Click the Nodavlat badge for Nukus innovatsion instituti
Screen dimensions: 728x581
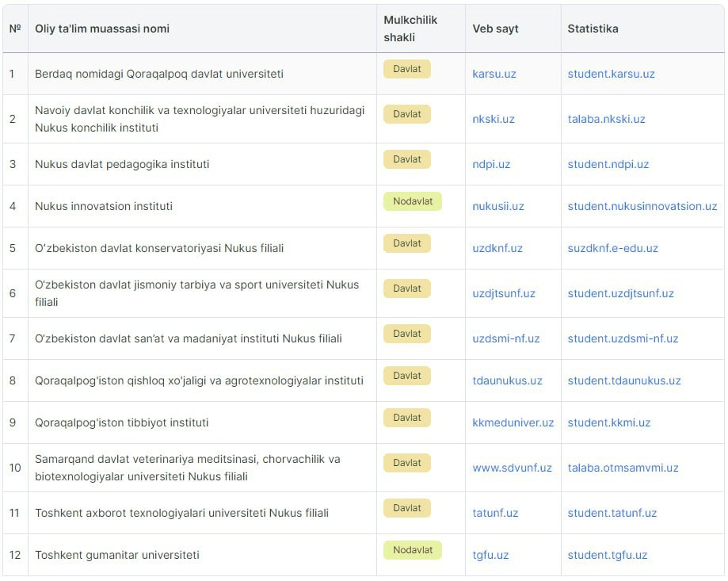click(x=412, y=201)
